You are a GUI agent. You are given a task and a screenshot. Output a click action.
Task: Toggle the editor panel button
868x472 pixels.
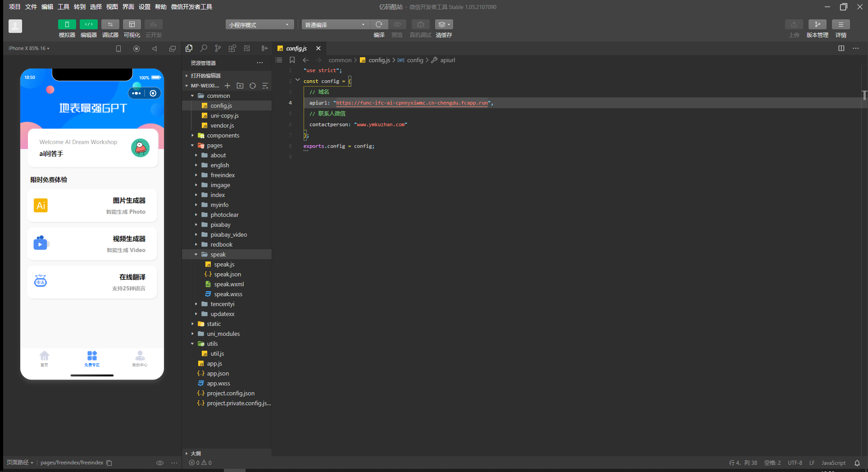(89, 24)
